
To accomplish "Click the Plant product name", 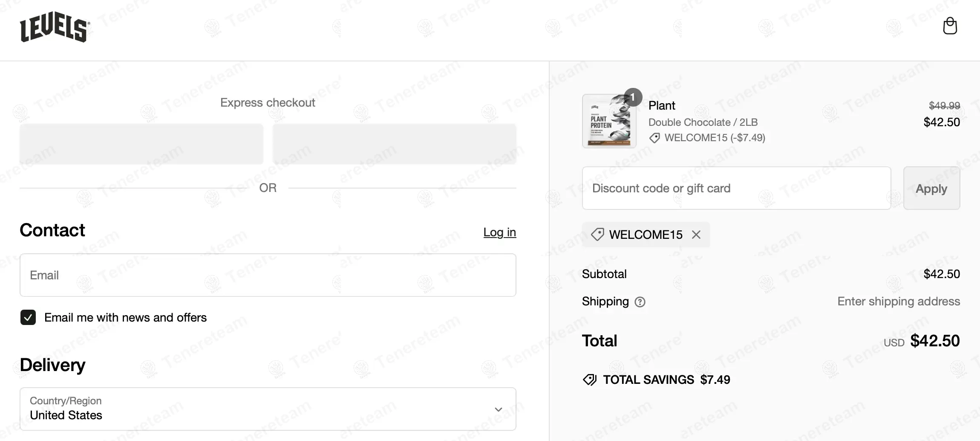I will [662, 105].
